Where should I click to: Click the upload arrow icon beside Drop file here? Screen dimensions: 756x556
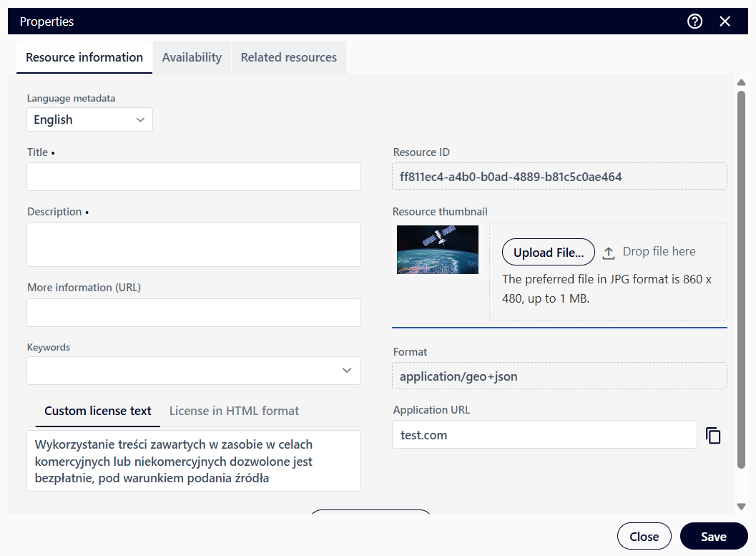pyautogui.click(x=609, y=253)
